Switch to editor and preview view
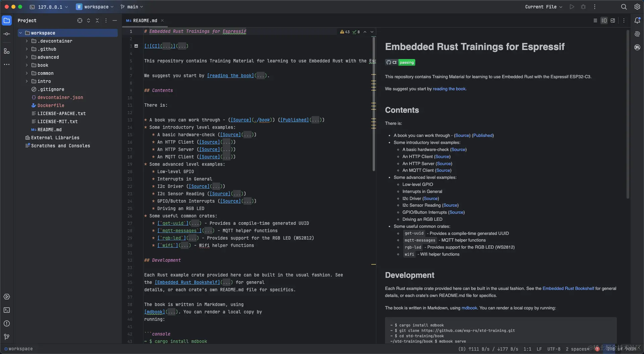 tap(604, 20)
